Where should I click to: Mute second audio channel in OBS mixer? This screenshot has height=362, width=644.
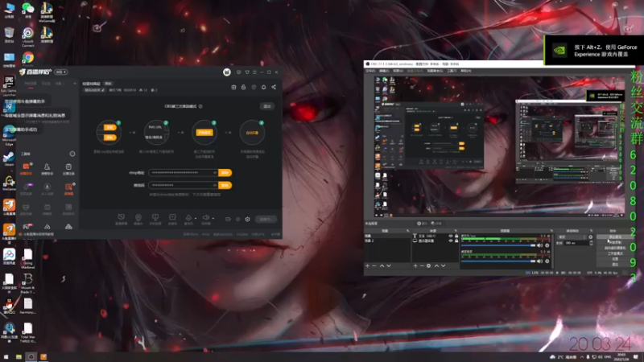click(x=539, y=261)
